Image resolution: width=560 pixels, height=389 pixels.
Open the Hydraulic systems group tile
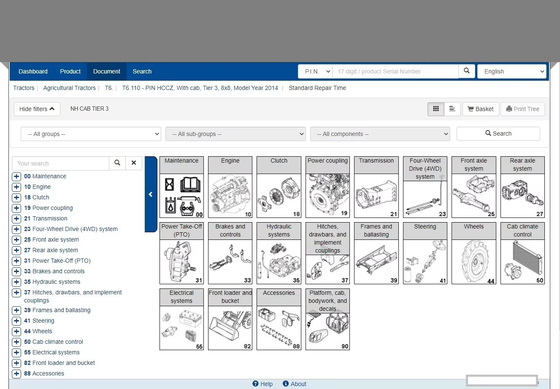(x=279, y=253)
